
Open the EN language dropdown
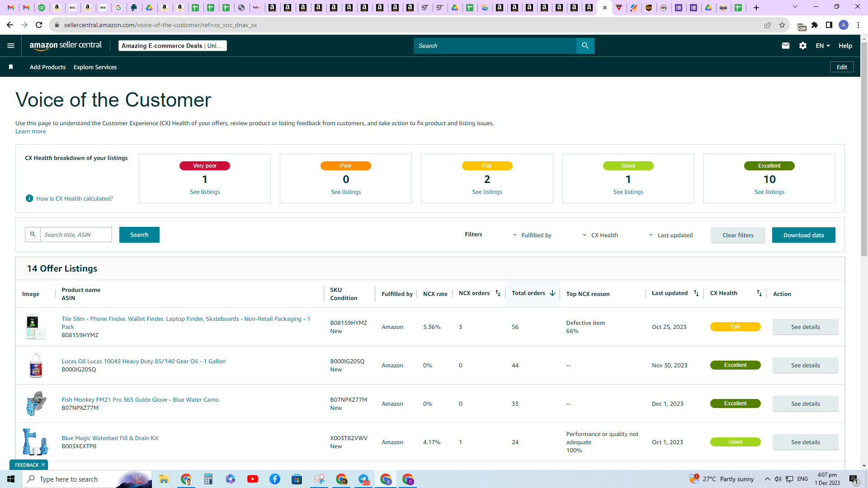823,46
